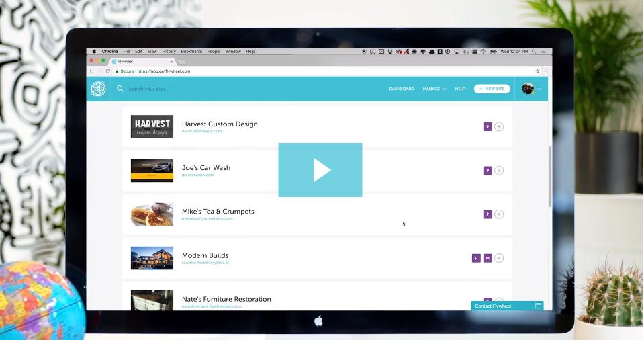Click the plus circle on Mike's Tea & Crumpets row
Viewport: 644px width, 340px height.
[498, 214]
